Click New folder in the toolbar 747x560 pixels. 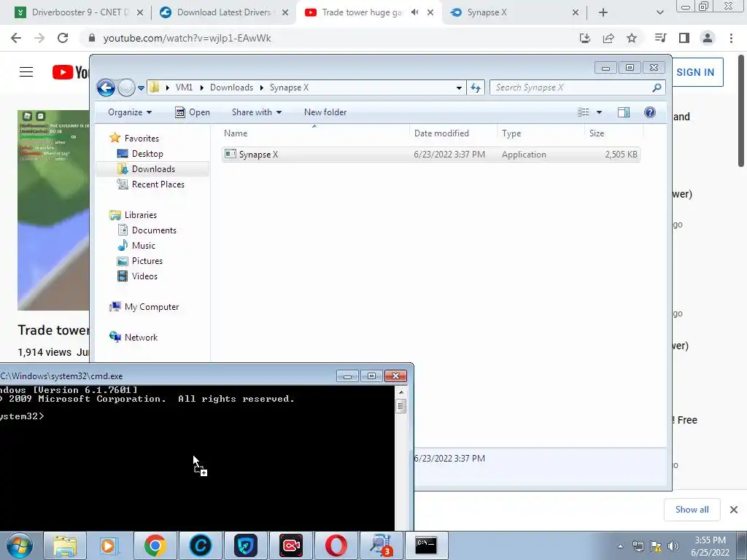(325, 112)
